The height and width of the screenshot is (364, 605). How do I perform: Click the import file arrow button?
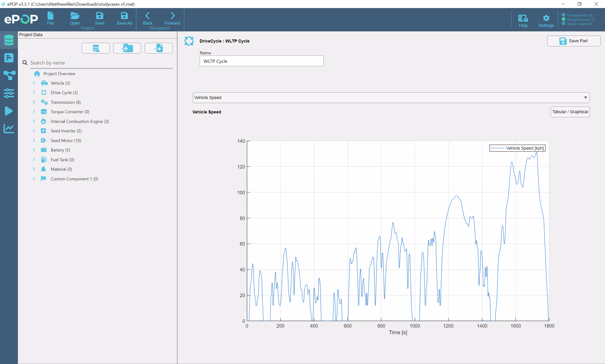coord(158,48)
